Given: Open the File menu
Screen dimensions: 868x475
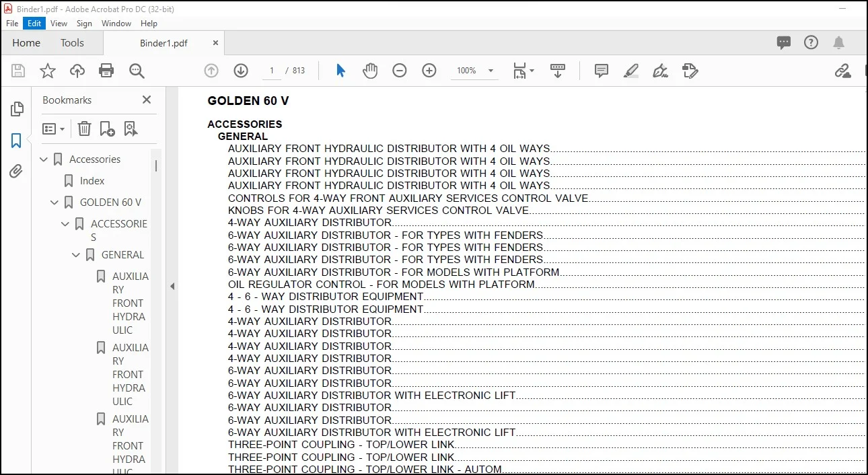Looking at the screenshot, I should (x=12, y=24).
